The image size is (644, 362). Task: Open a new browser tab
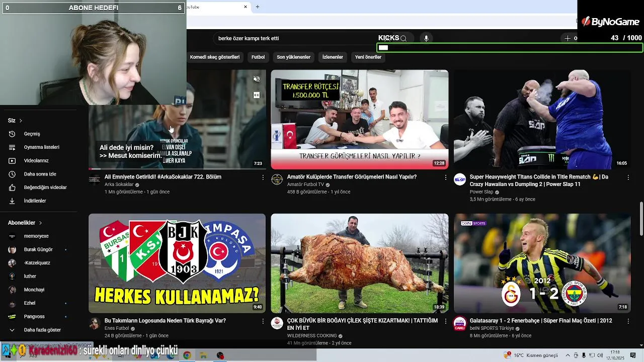(x=258, y=7)
